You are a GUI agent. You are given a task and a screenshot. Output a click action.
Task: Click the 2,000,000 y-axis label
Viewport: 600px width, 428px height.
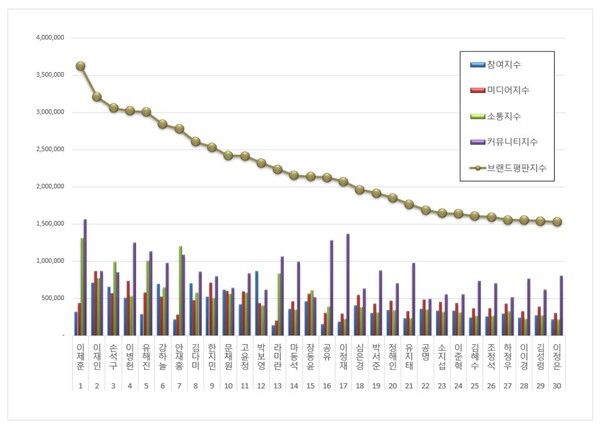(x=44, y=187)
